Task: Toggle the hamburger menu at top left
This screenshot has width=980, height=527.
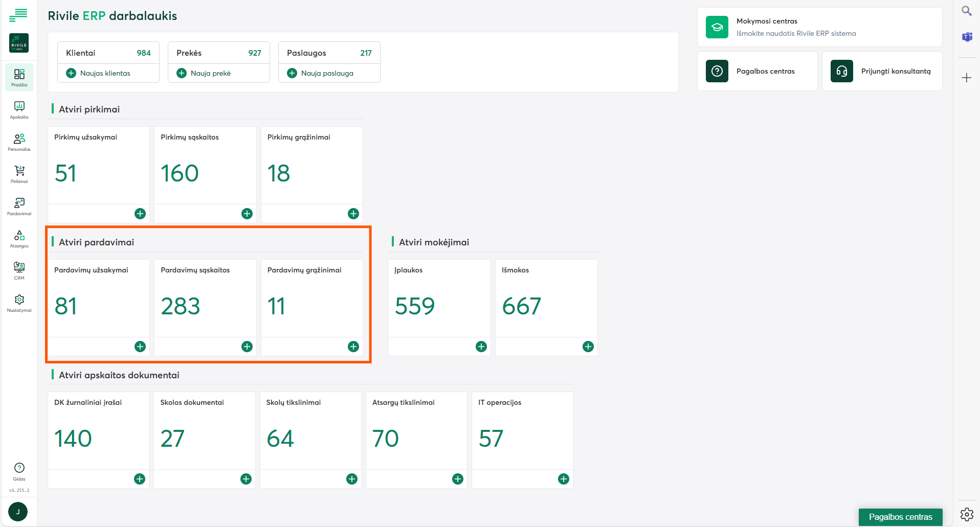Action: [x=18, y=15]
